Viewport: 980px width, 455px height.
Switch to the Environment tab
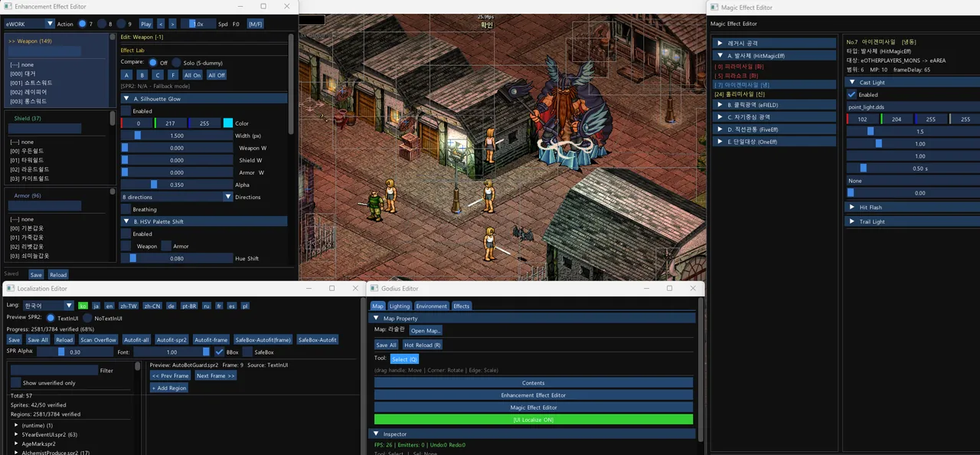431,306
